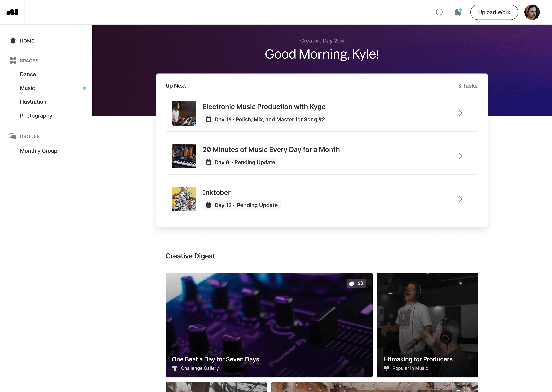Viewport: 552px width, 392px height.
Task: Click the Home house icon
Action: (x=13, y=41)
